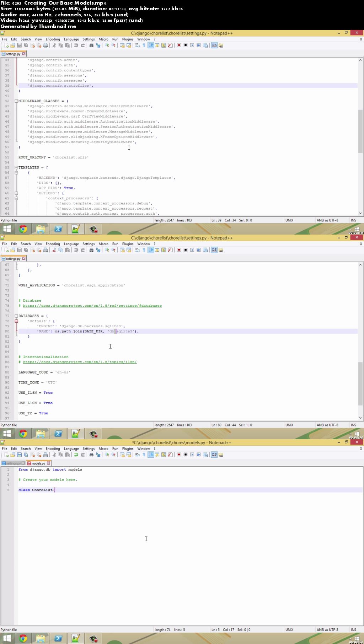This screenshot has width=364, height=644.
Task: Click Redo arrow in top window toolbar
Action: (x=82, y=45)
